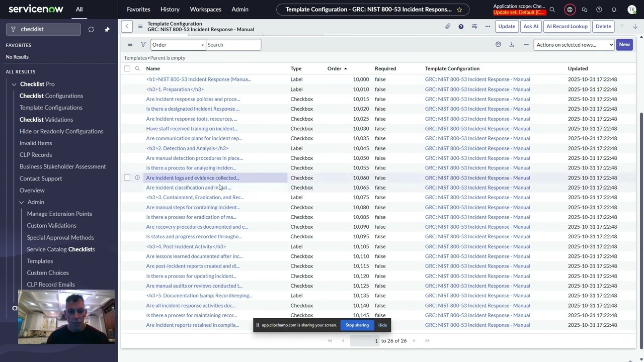This screenshot has width=644, height=362.
Task: Pin the All navigation menu
Action: pyautogui.click(x=107, y=29)
